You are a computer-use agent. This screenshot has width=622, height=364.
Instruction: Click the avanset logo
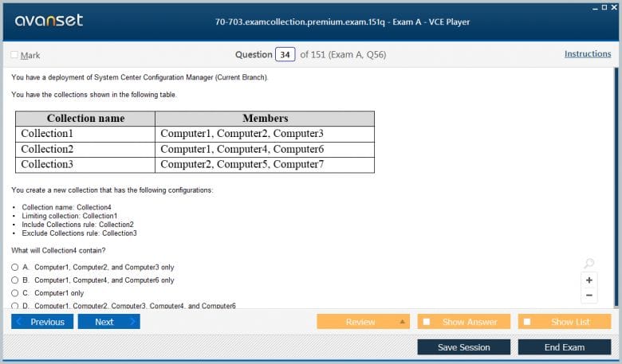tap(49, 20)
